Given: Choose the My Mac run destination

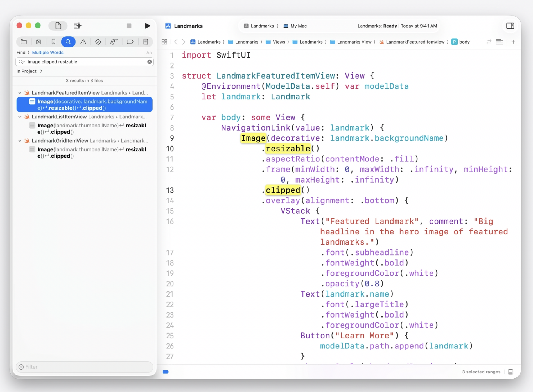Looking at the screenshot, I should pos(295,26).
